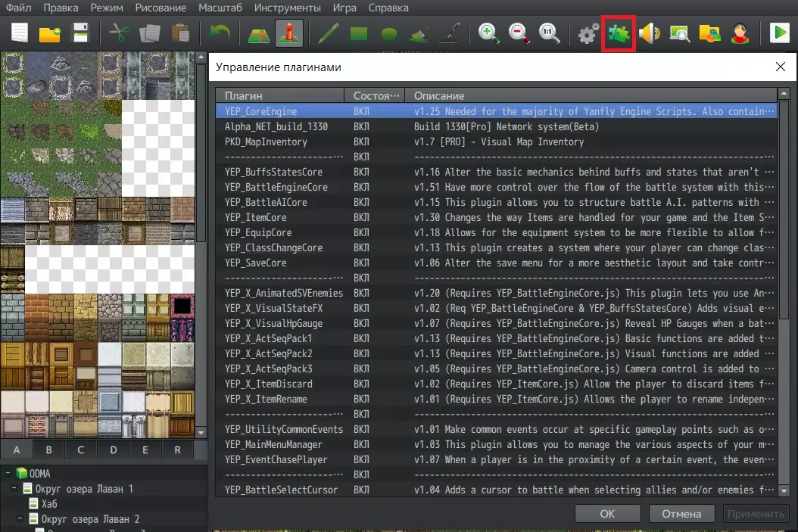Viewport: 798px width, 532px height.
Task: Collapse the Округ озера Лаван 1 map node
Action: click(x=14, y=489)
